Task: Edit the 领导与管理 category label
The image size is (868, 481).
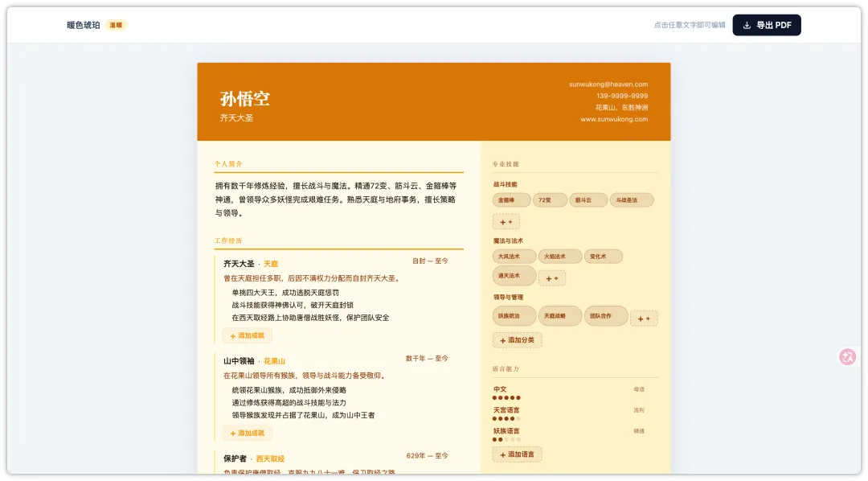Action: pyautogui.click(x=508, y=298)
